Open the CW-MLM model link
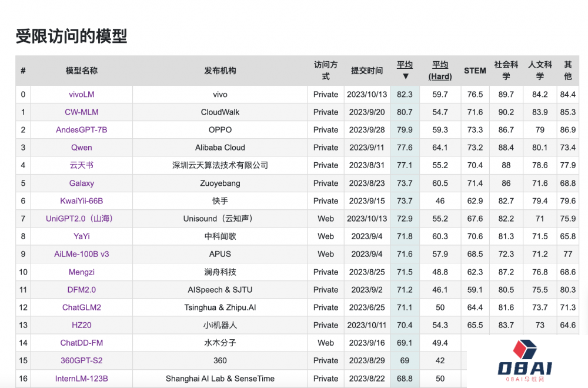The height and width of the screenshot is (388, 588). pos(81,112)
